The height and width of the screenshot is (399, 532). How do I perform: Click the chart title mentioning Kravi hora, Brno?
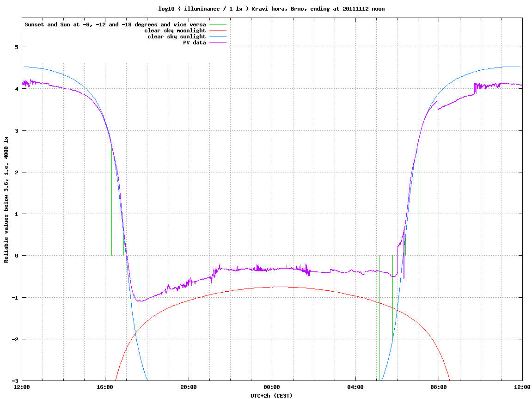click(x=271, y=9)
